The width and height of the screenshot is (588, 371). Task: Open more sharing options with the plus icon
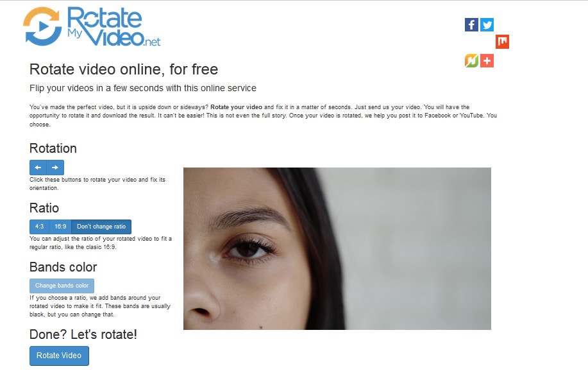[x=487, y=60]
